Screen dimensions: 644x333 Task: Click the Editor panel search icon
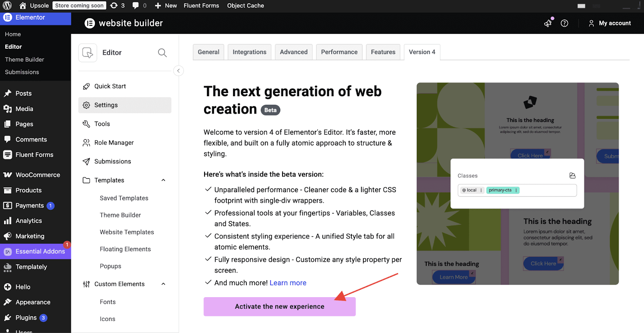(162, 53)
